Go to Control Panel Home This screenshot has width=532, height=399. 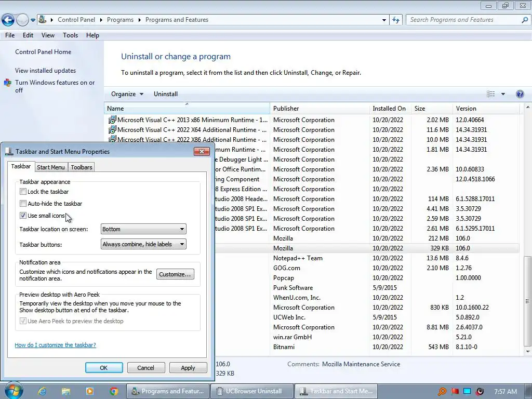coord(43,52)
